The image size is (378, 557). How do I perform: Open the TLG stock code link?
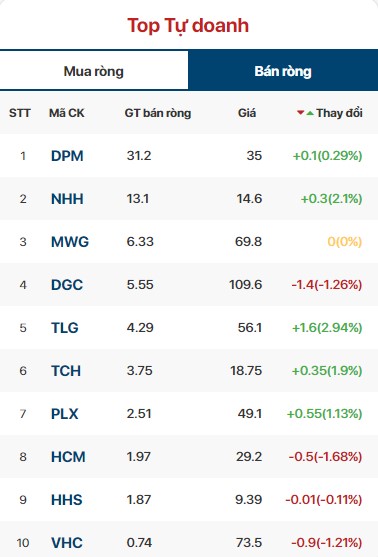coord(65,328)
